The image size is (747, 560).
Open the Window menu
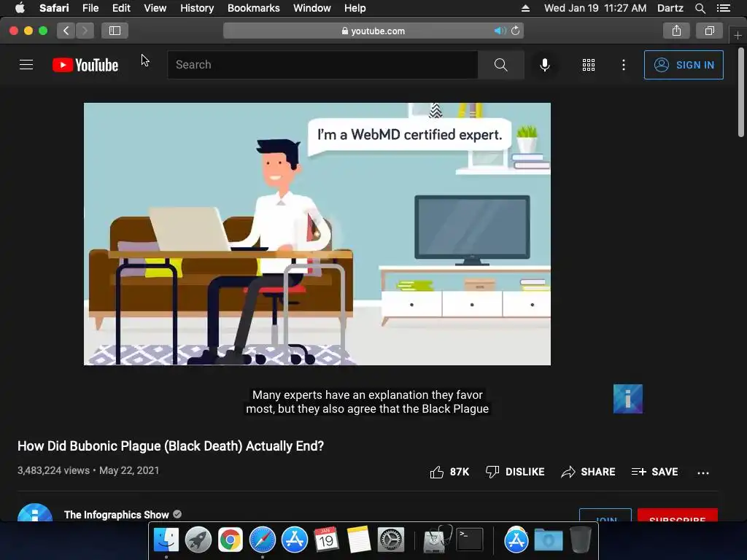(312, 8)
